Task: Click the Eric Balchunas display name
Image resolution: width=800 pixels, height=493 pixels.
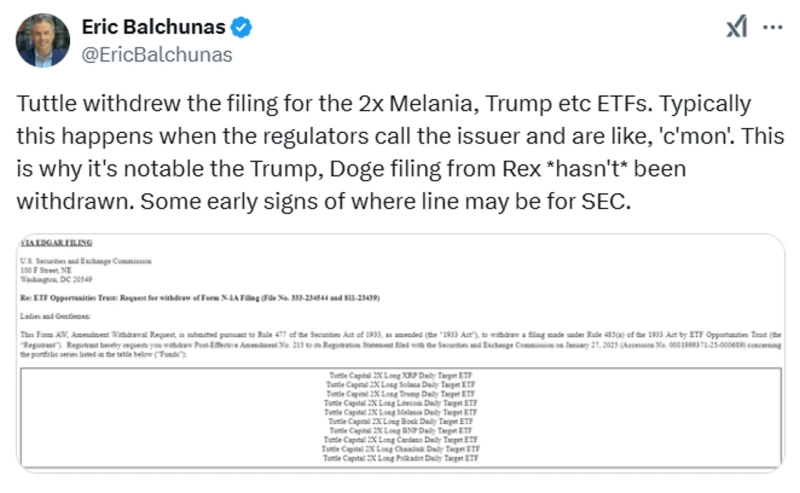Action: click(153, 28)
